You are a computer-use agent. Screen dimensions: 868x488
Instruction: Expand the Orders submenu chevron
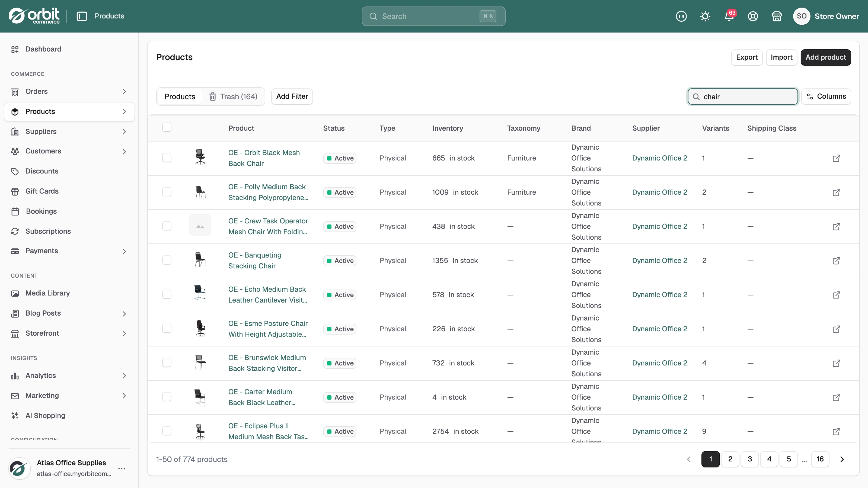[124, 92]
